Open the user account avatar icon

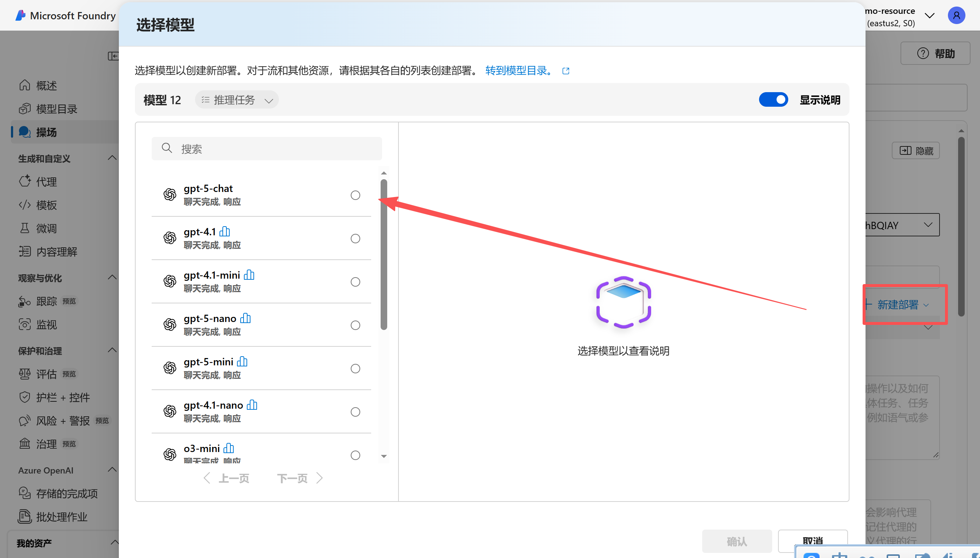pyautogui.click(x=956, y=16)
